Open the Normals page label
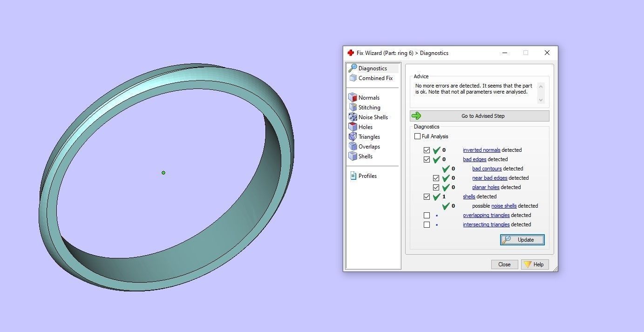The width and height of the screenshot is (644, 332). (369, 98)
